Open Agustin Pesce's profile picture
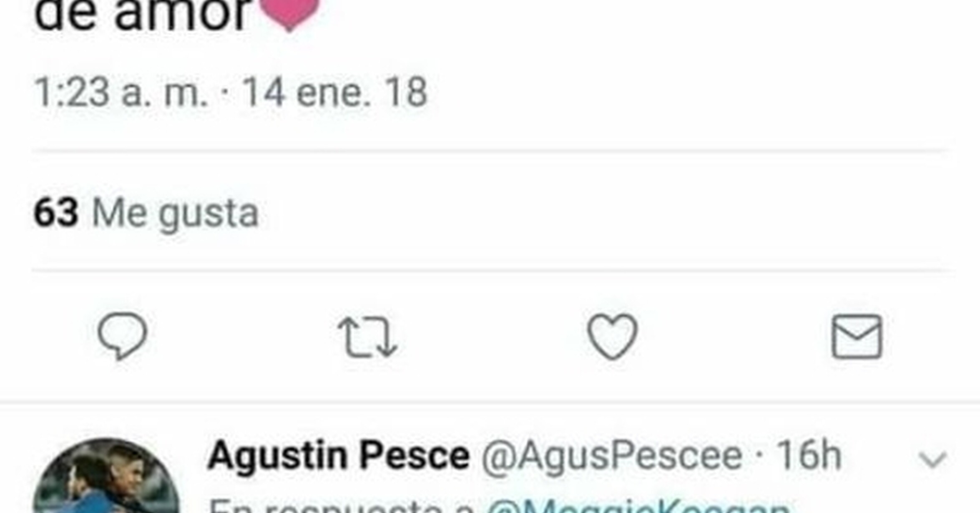Viewport: 980px width, 513px height. click(106, 475)
